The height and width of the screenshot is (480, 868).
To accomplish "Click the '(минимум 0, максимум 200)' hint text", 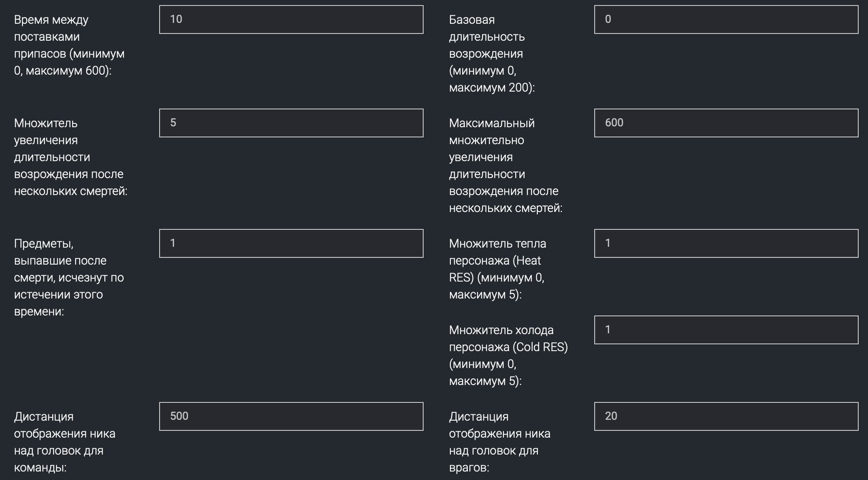I will pyautogui.click(x=492, y=79).
